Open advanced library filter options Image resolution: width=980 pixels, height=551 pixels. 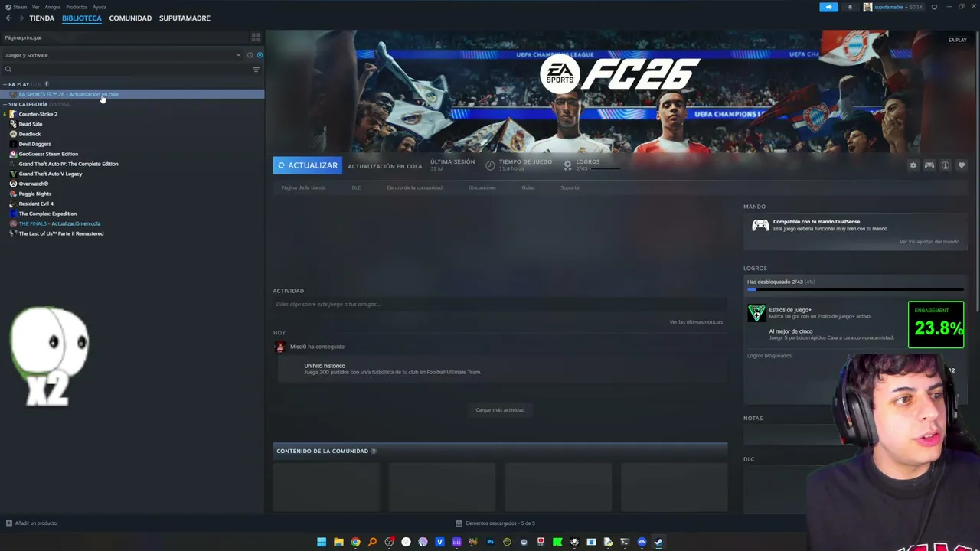point(256,70)
